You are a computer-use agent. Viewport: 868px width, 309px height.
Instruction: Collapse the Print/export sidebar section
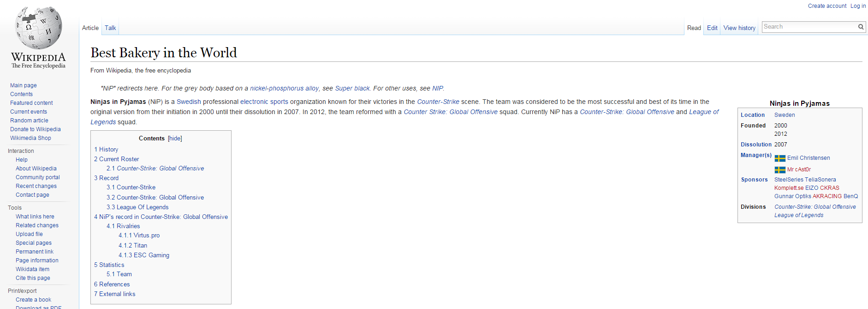tap(22, 291)
